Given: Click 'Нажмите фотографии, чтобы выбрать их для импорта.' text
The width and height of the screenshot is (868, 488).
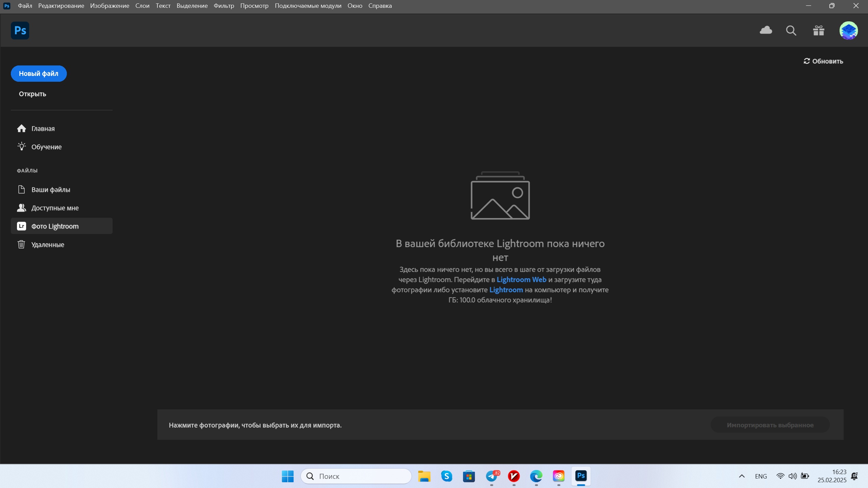Looking at the screenshot, I should tap(255, 425).
